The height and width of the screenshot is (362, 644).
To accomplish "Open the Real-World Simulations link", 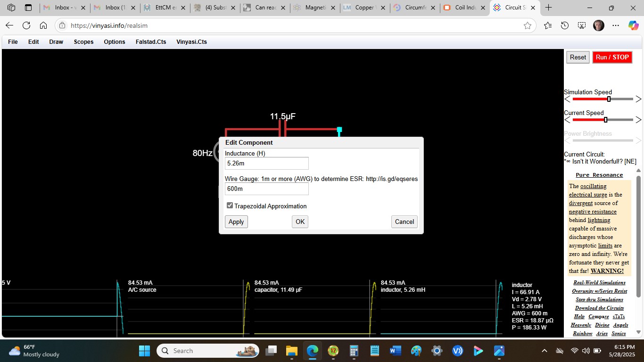I will tap(599, 282).
